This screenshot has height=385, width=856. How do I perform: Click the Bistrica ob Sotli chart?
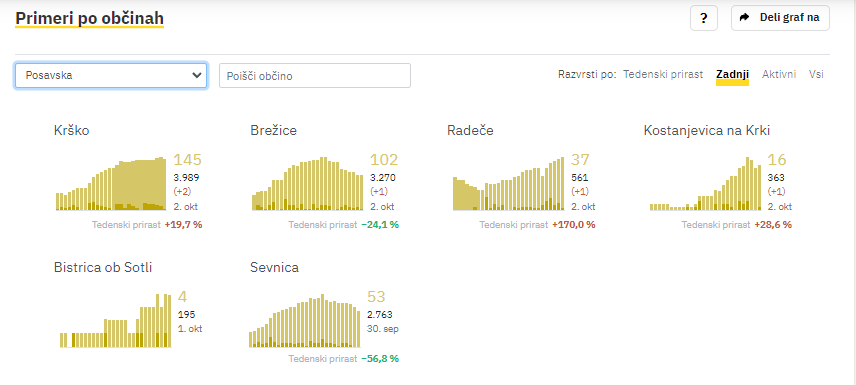115,321
